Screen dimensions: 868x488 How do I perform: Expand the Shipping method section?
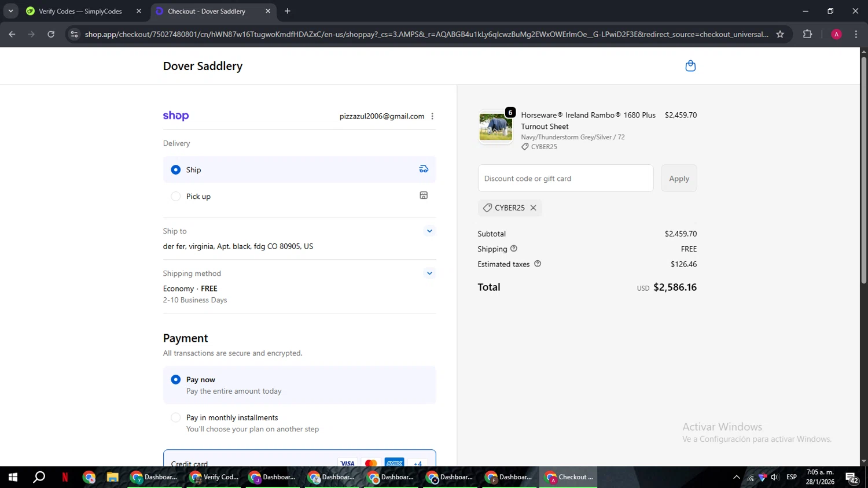[x=429, y=273]
